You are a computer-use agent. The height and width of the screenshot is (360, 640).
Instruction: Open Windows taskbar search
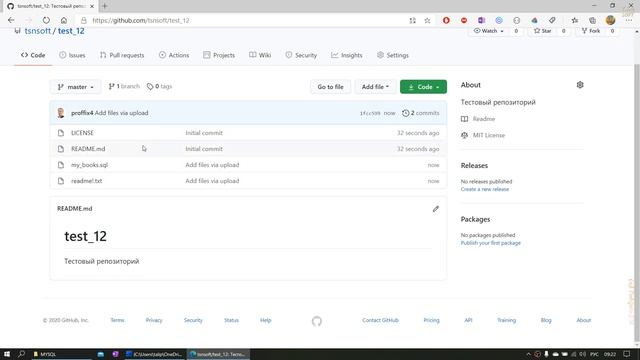[21, 354]
